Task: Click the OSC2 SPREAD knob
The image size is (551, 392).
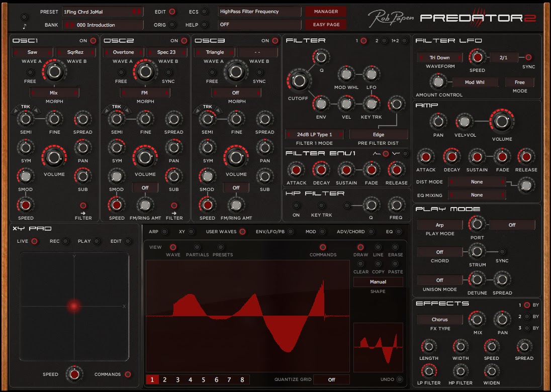Action: (x=173, y=119)
